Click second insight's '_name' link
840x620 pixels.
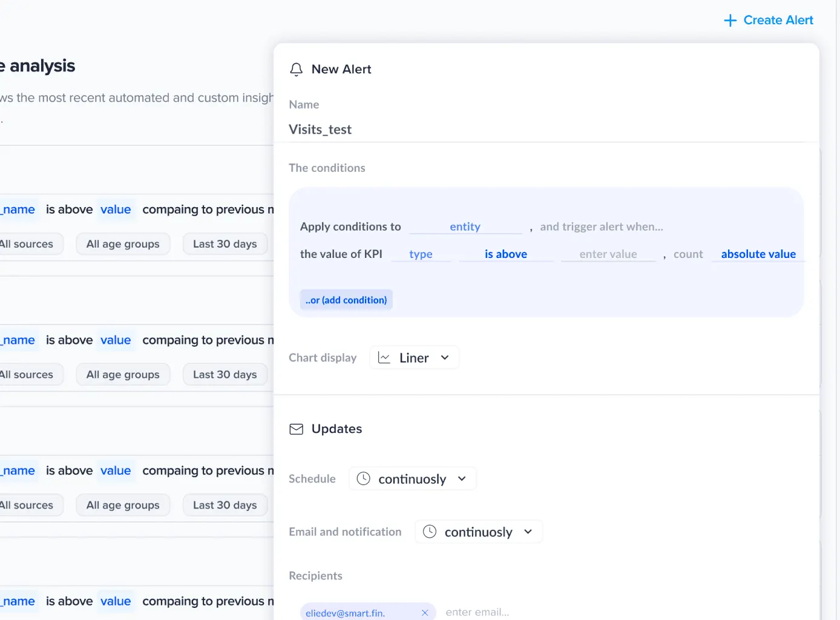[18, 340]
